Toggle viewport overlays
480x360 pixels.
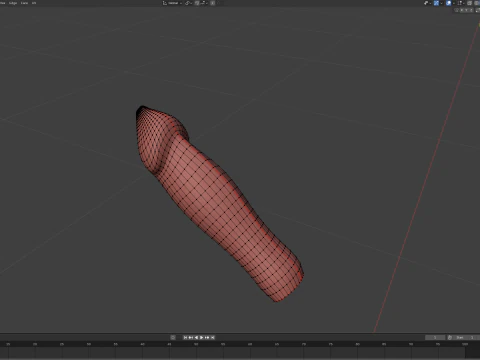pos(449,3)
